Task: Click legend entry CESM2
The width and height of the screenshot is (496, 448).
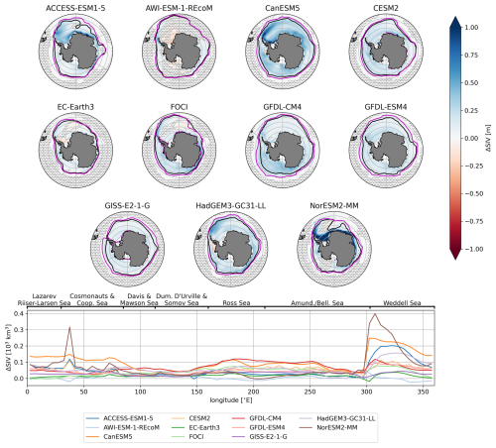Action: pyautogui.click(x=190, y=418)
